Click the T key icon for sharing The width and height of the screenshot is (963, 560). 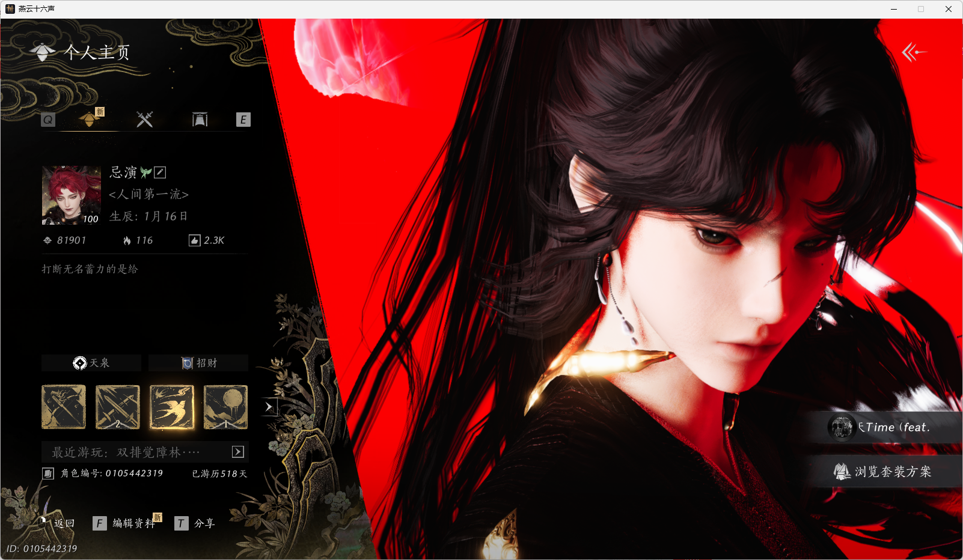click(x=181, y=523)
